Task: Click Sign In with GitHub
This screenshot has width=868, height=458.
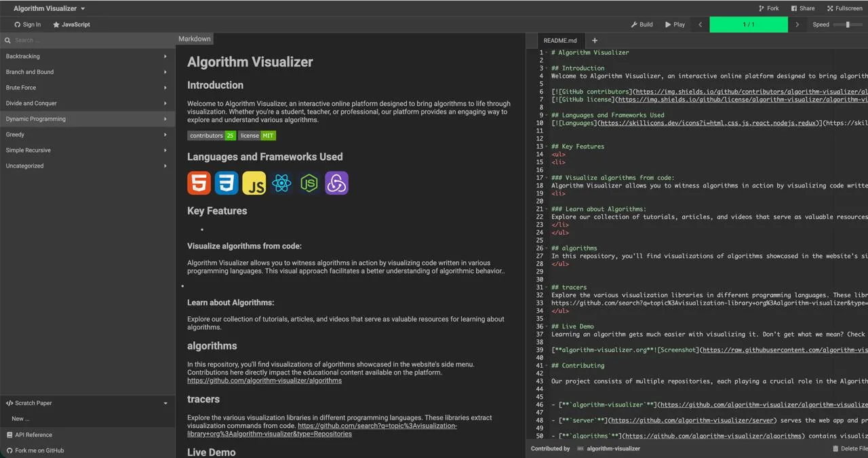Action: (27, 24)
